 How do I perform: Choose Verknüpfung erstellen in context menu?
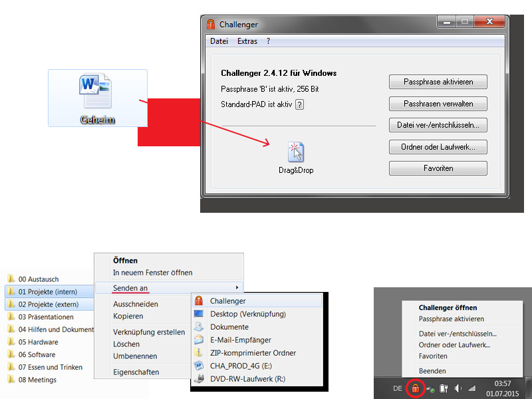pos(149,332)
